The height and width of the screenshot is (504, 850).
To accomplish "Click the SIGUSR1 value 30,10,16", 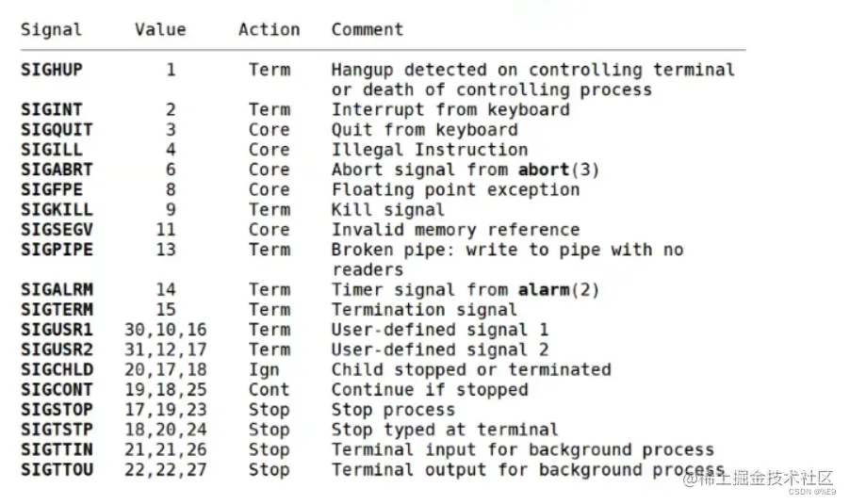I will [x=165, y=330].
